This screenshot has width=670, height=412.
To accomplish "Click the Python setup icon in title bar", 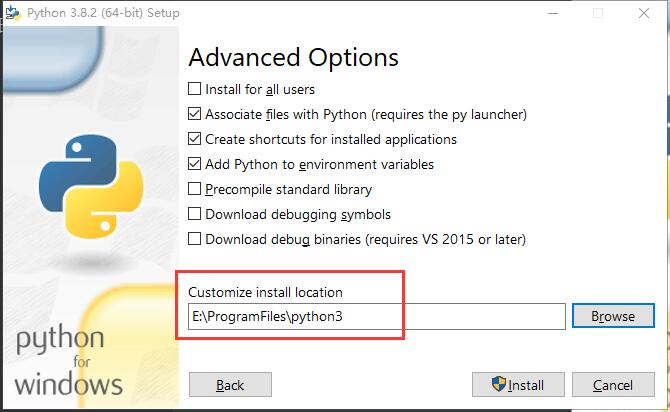I will (x=13, y=13).
